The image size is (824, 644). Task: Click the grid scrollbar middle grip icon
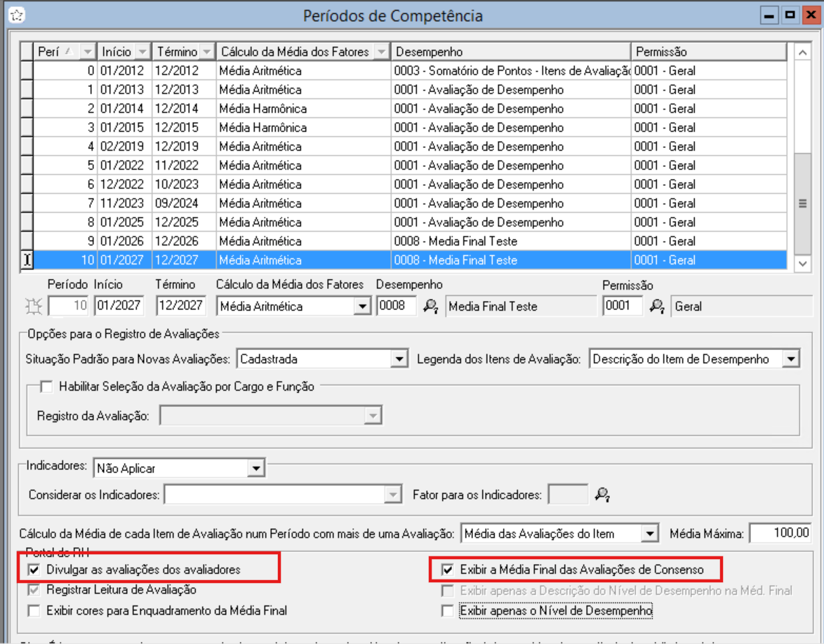coord(802,203)
